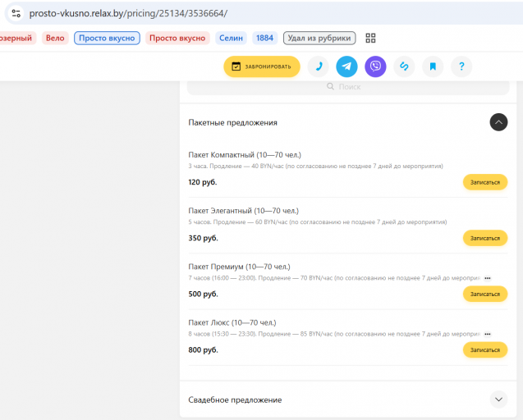
Task: Open the Viber contact icon
Action: [x=375, y=66]
